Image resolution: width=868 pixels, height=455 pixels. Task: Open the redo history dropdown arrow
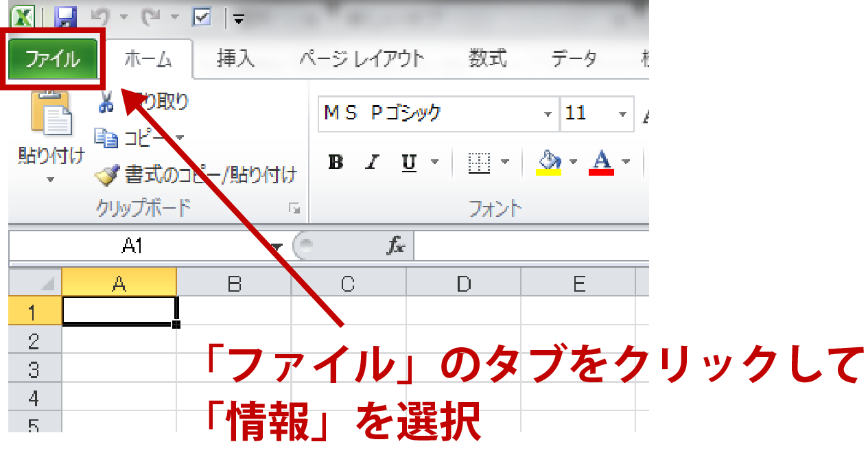174,19
